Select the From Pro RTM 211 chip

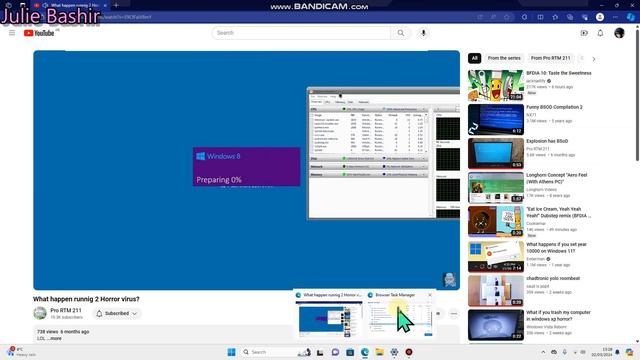550,58
